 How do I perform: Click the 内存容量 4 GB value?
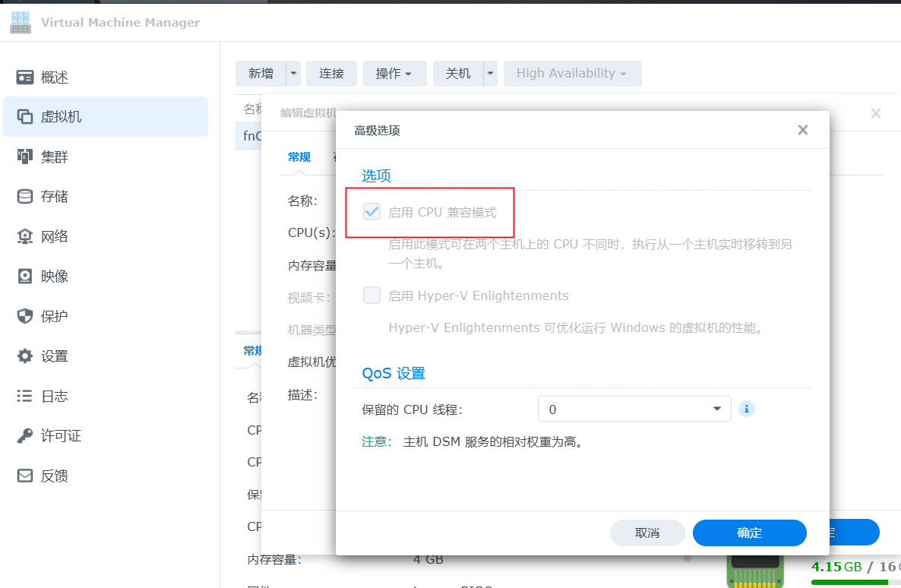tap(428, 559)
